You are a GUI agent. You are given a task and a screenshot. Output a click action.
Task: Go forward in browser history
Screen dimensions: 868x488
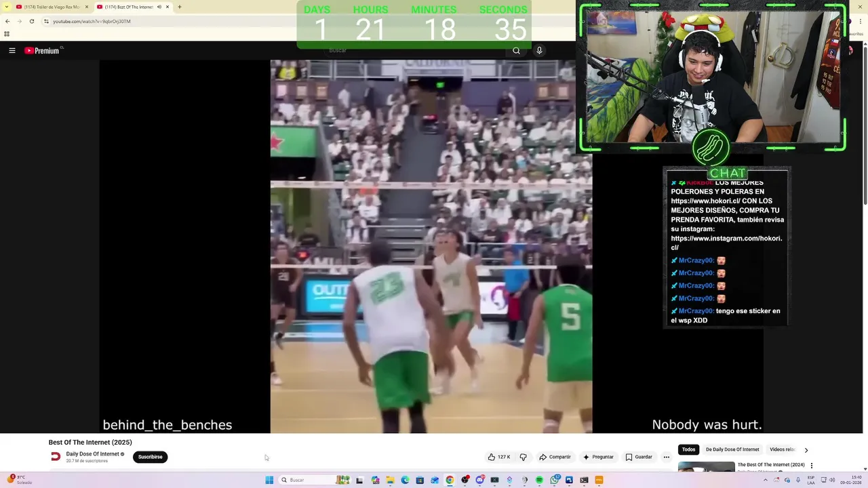click(x=19, y=21)
